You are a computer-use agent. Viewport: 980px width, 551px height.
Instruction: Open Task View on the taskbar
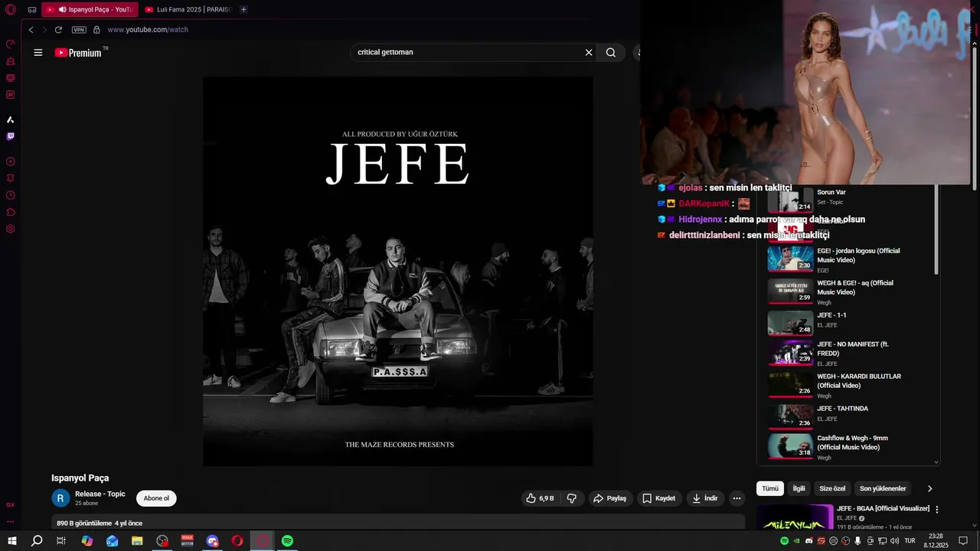(61, 541)
